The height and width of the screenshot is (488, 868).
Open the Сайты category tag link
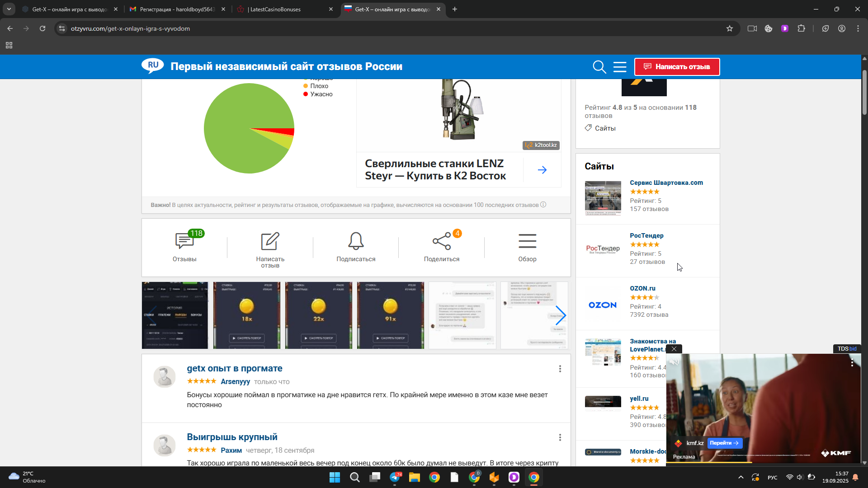[x=605, y=128]
